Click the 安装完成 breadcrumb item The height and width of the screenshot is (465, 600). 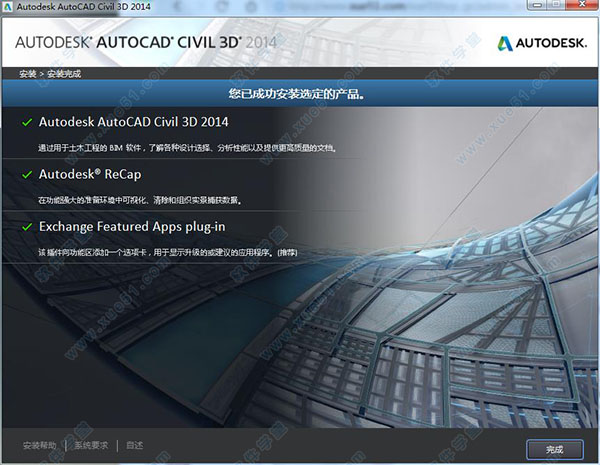62,74
